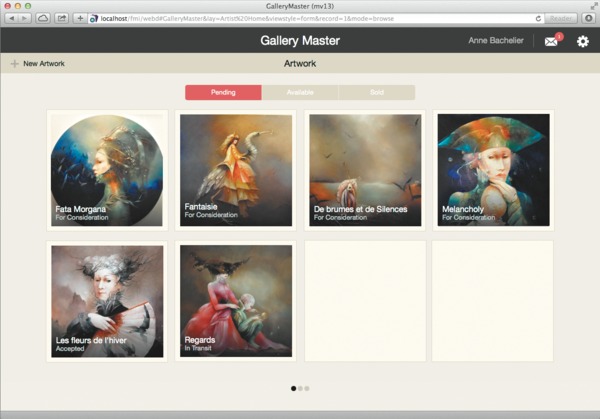Click the downloads icon at toolbar right
This screenshot has height=419, width=600.
pyautogui.click(x=589, y=18)
